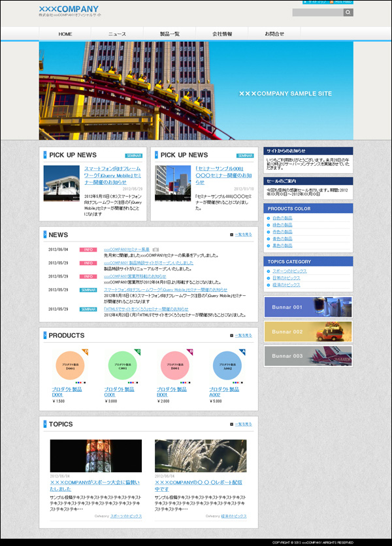Open the スポーツ大会に協賛 topic headline
The width and height of the screenshot is (392, 546).
tap(95, 486)
